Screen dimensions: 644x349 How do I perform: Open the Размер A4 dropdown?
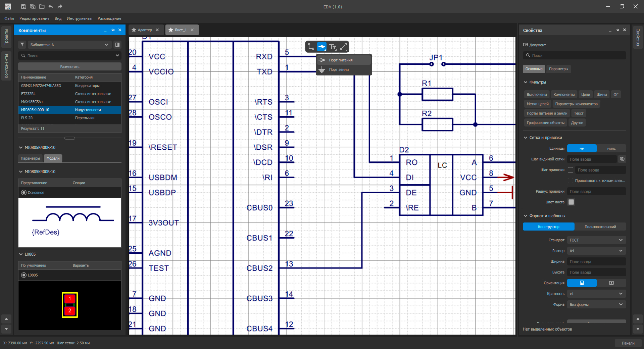tap(597, 251)
